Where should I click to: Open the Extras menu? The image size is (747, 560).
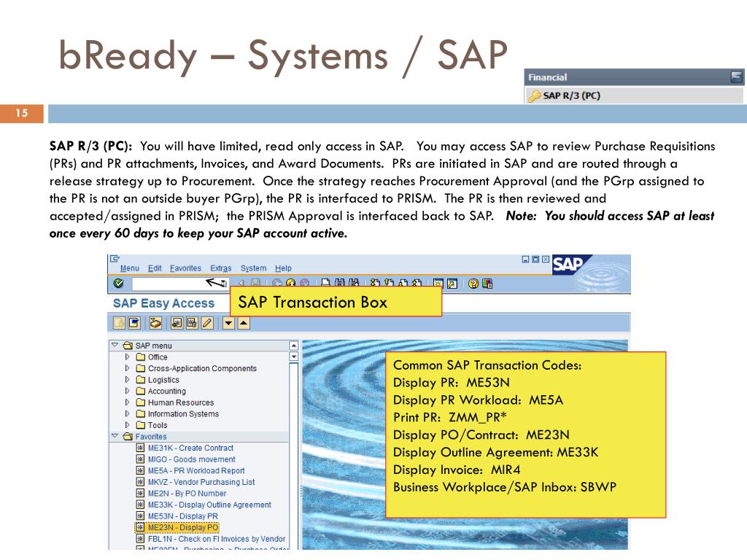coord(220,268)
